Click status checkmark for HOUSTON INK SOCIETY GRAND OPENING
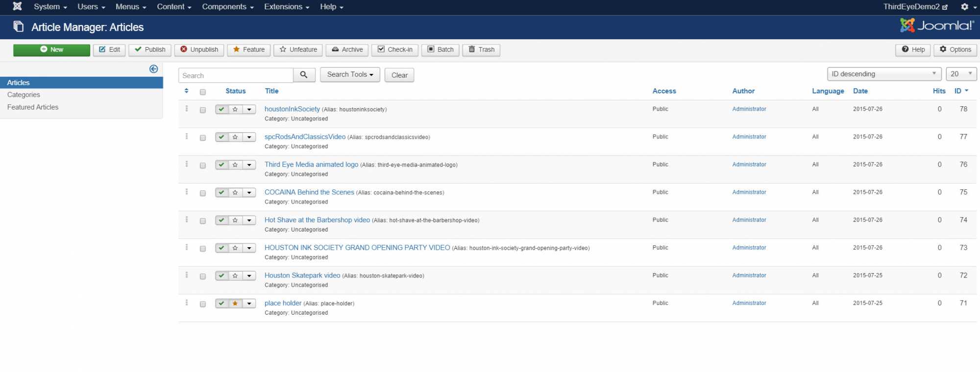980x372 pixels. tap(221, 248)
